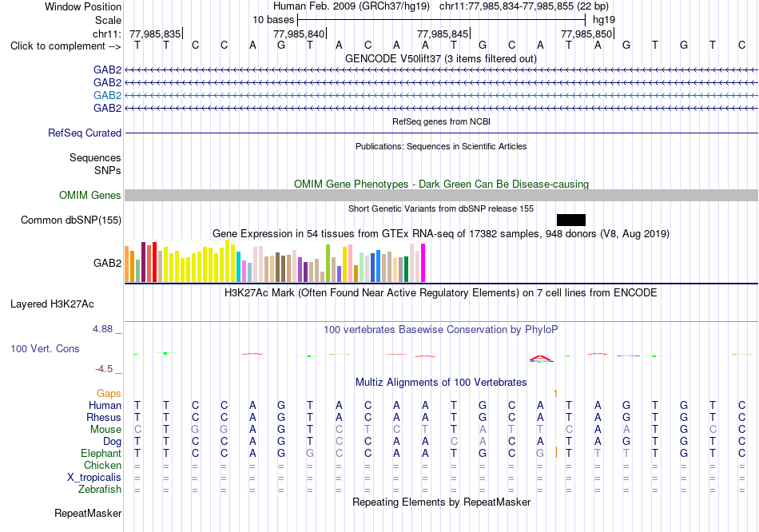Click the red peak in PhyloP conservation track
Screen dimensions: 759x532
click(x=541, y=358)
